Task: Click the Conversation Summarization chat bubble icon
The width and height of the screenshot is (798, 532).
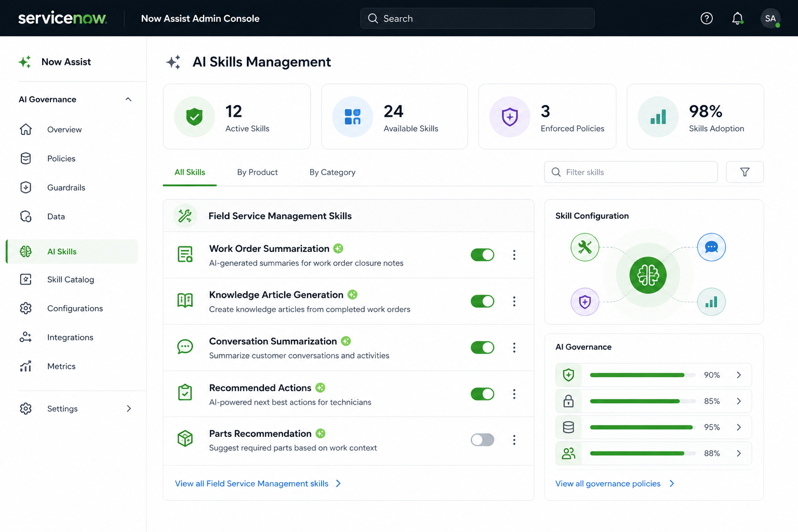Action: [185, 347]
